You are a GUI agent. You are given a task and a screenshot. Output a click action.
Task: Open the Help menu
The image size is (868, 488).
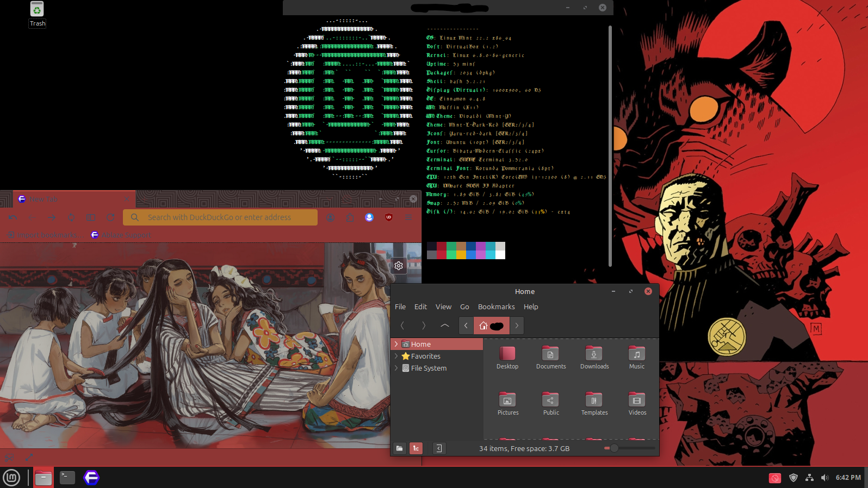click(x=531, y=306)
